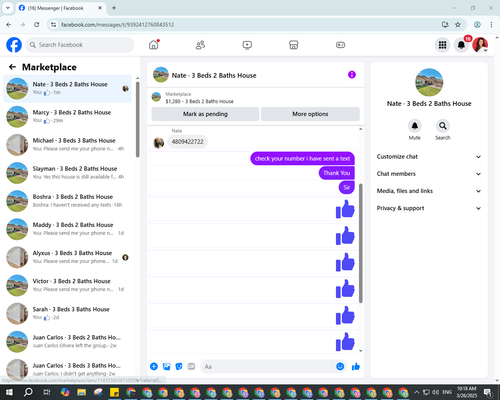Open Chrome's three-dot menu
The image size is (500, 400).
click(491, 25)
